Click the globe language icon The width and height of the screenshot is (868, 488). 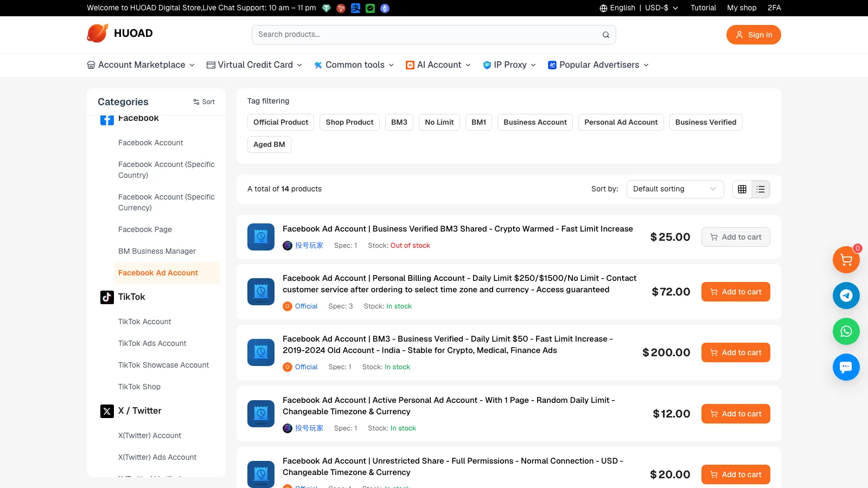[603, 8]
